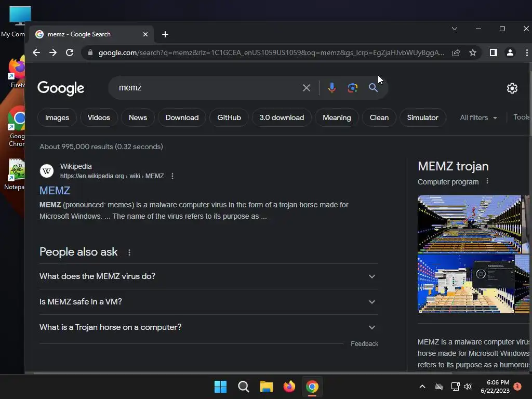The height and width of the screenshot is (399, 532).
Task: Filter results by Videos
Action: tap(99, 117)
